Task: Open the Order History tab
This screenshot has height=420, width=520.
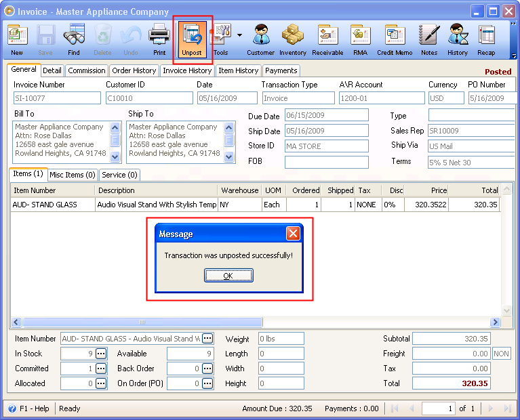Action: point(134,70)
